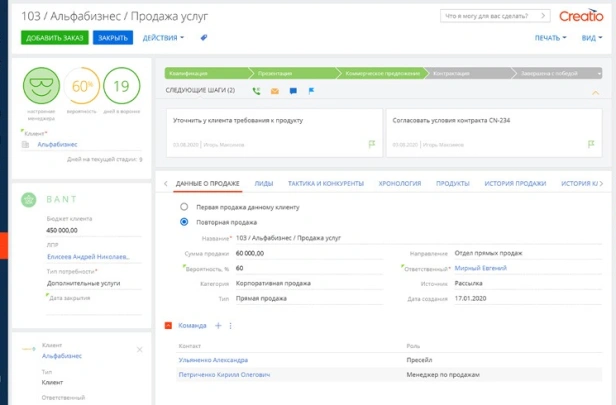Click the phone call icon in next steps
The image size is (616, 405).
point(256,91)
